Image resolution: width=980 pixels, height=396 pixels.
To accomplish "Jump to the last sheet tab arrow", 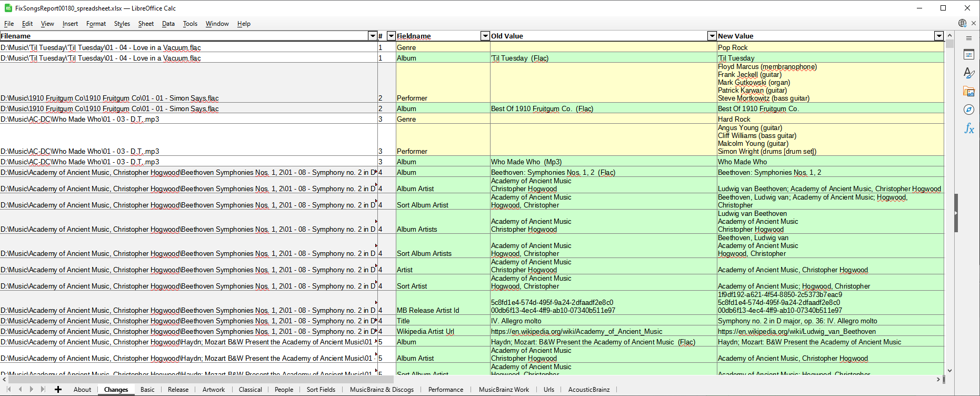I will coord(43,389).
